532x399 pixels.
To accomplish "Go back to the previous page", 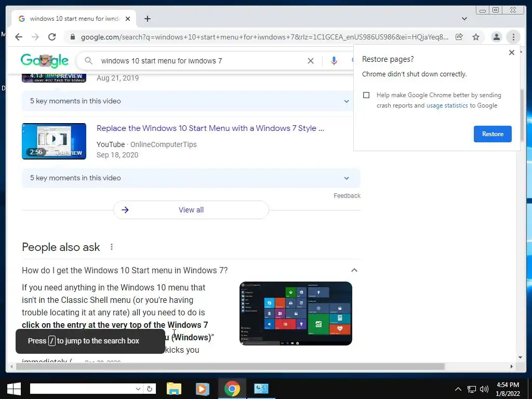I will click(19, 37).
